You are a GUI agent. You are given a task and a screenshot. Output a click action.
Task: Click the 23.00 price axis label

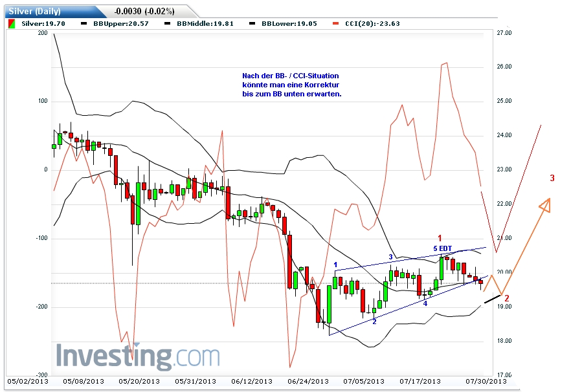[x=504, y=169]
